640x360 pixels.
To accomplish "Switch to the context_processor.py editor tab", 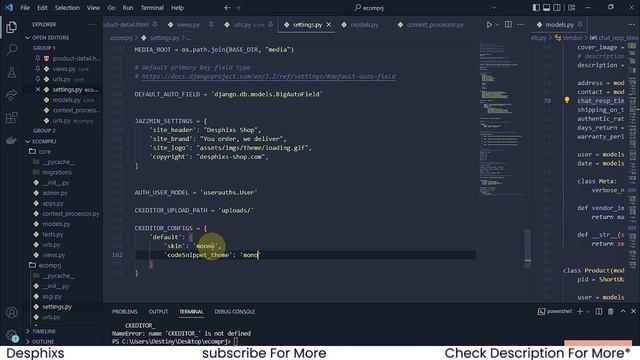I will (x=435, y=25).
